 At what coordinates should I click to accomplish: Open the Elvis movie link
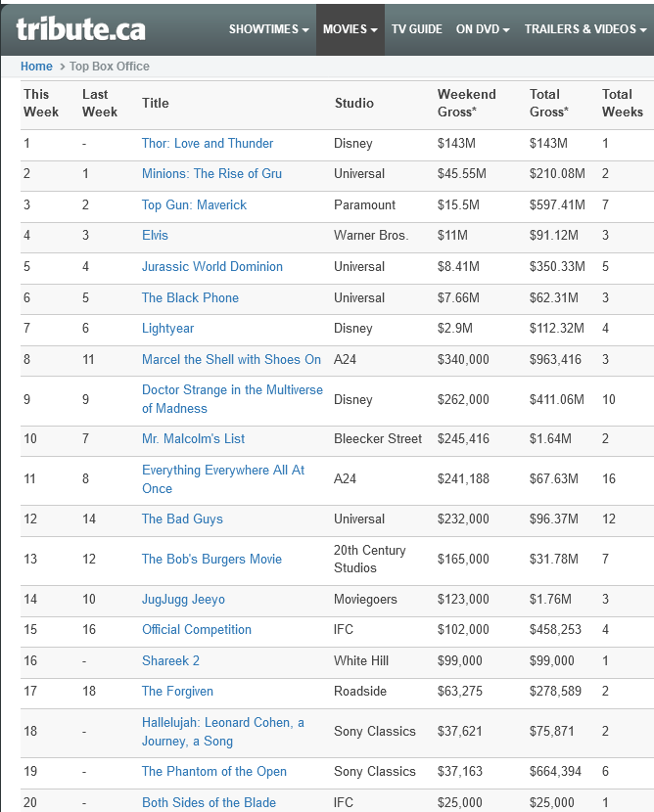pyautogui.click(x=155, y=236)
